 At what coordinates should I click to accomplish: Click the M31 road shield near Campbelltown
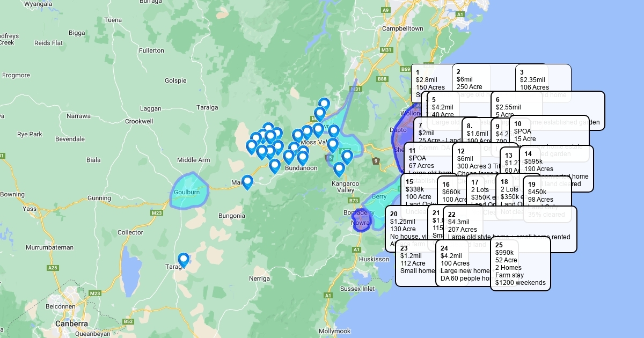[386, 50]
